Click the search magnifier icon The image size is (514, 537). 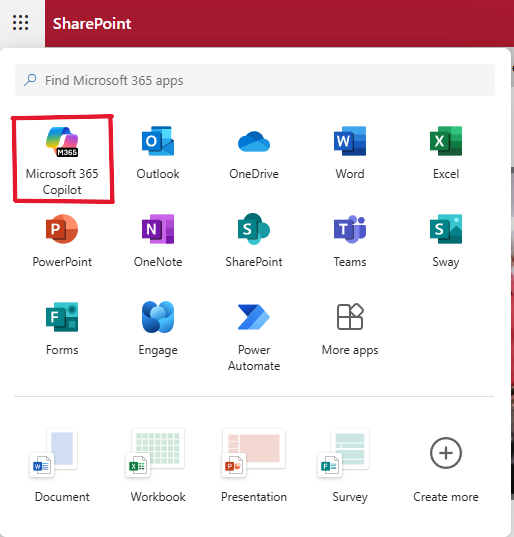coord(30,80)
